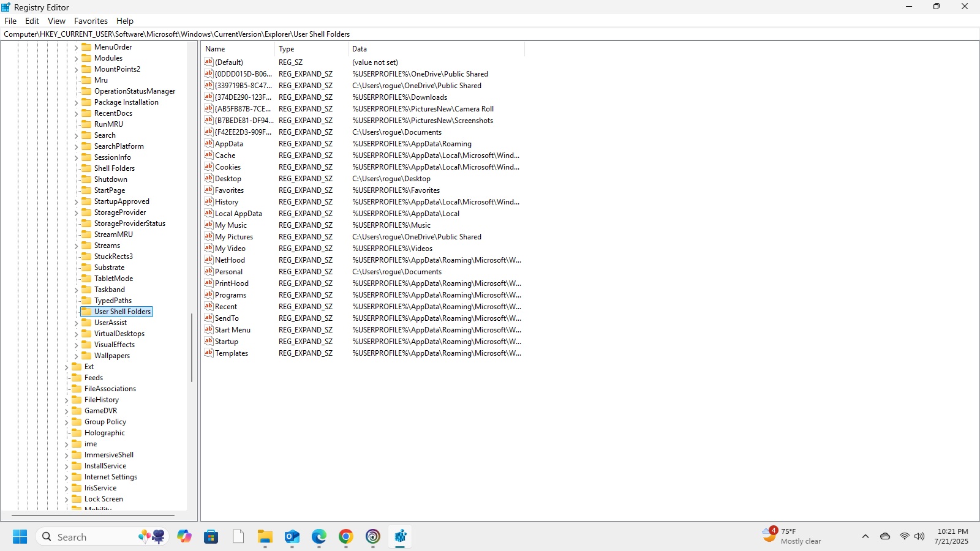Open Outlook from the taskbar
Viewport: 980px width, 551px height.
tap(292, 537)
